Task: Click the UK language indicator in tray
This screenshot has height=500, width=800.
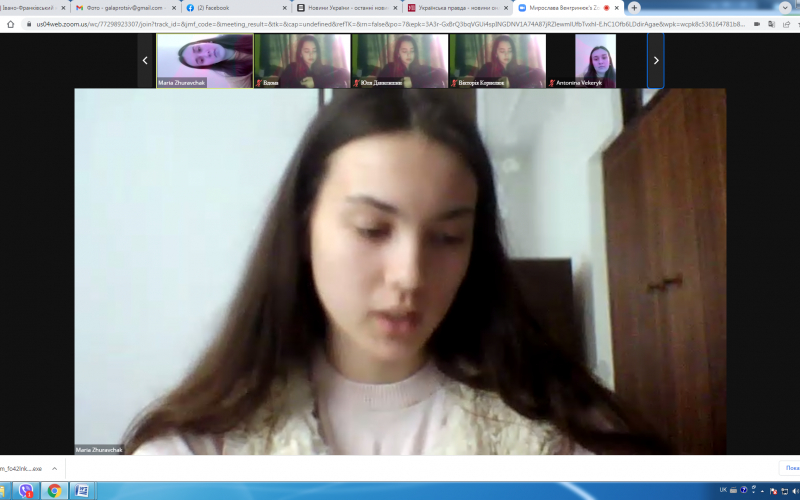Action: click(x=723, y=491)
